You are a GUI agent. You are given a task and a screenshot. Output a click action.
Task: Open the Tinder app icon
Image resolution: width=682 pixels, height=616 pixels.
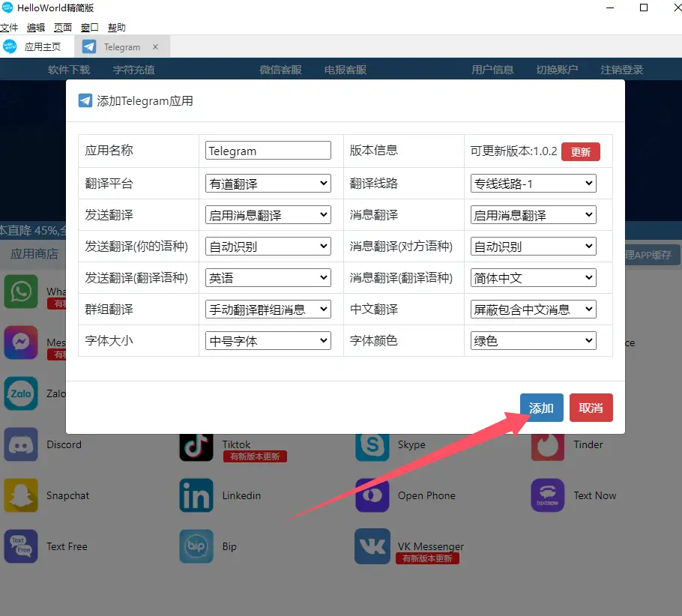tap(548, 447)
